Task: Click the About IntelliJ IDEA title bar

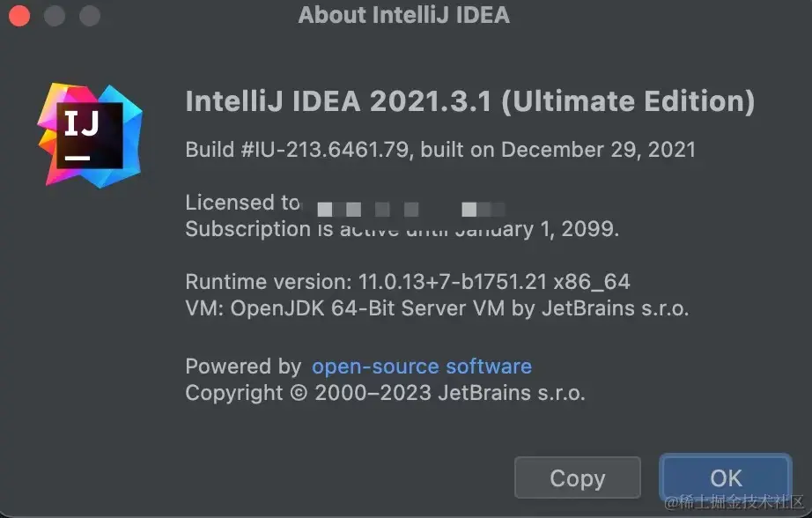Action: click(x=403, y=15)
